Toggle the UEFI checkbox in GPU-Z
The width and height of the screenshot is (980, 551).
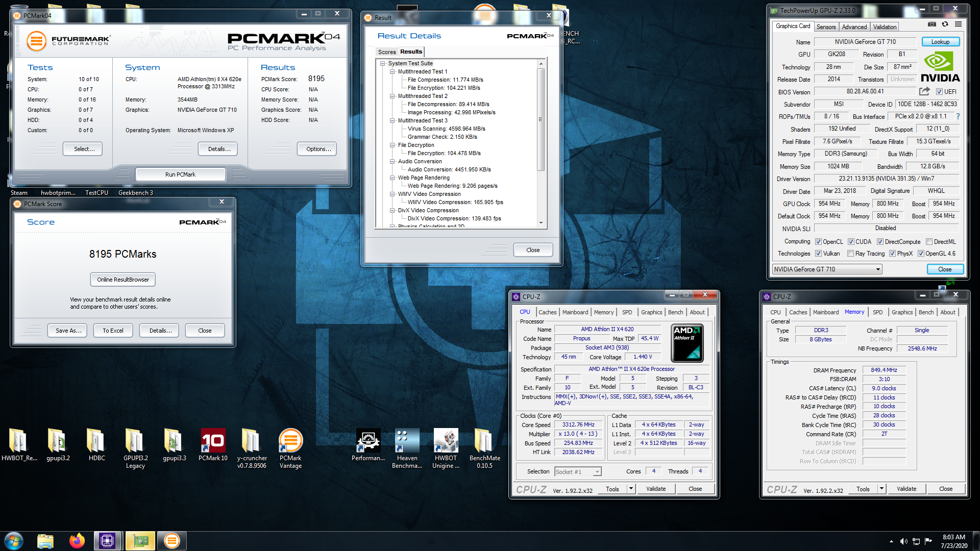point(939,92)
